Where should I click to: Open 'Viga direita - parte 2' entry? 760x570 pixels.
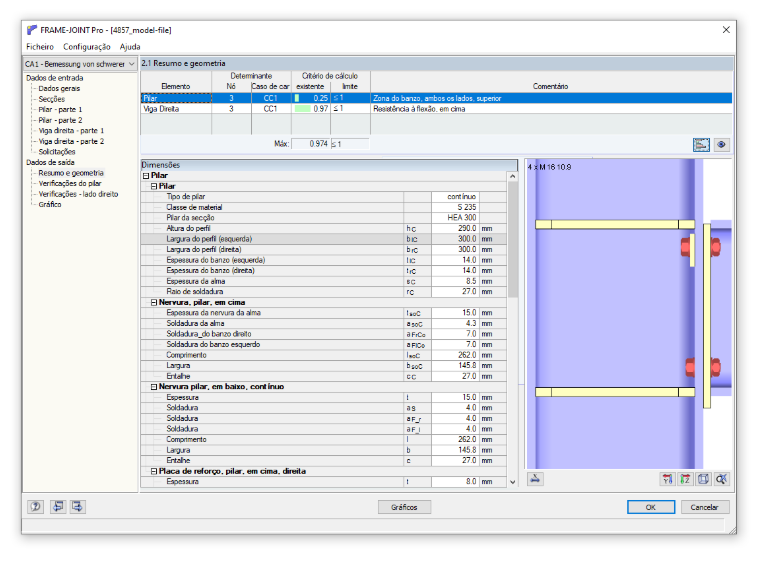[71, 142]
